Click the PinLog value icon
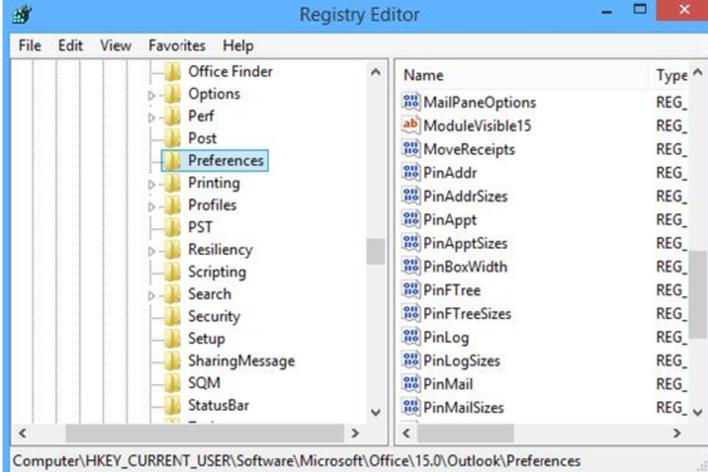708x472 pixels. 410,337
